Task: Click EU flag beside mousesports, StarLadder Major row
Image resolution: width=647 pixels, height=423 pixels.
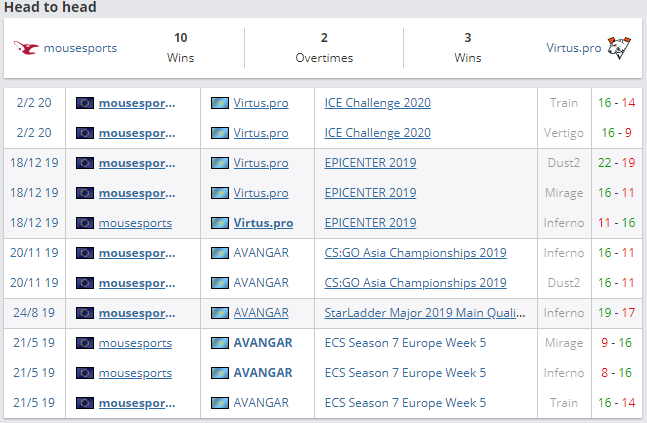Action: 85,313
